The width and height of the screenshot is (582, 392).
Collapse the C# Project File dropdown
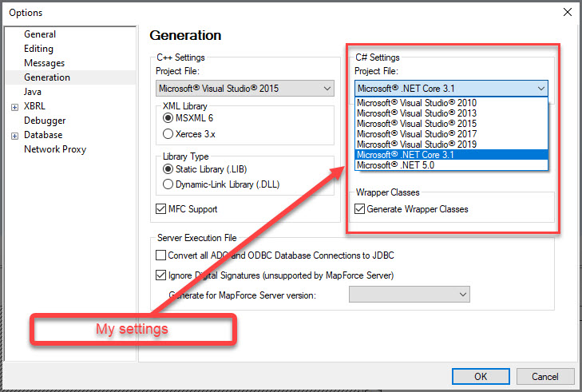click(x=451, y=89)
